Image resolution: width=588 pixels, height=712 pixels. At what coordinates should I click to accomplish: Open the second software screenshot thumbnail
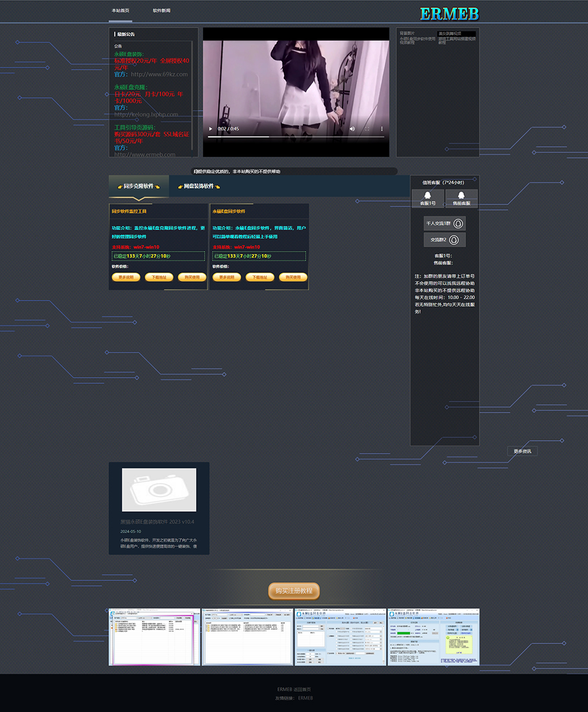click(247, 637)
